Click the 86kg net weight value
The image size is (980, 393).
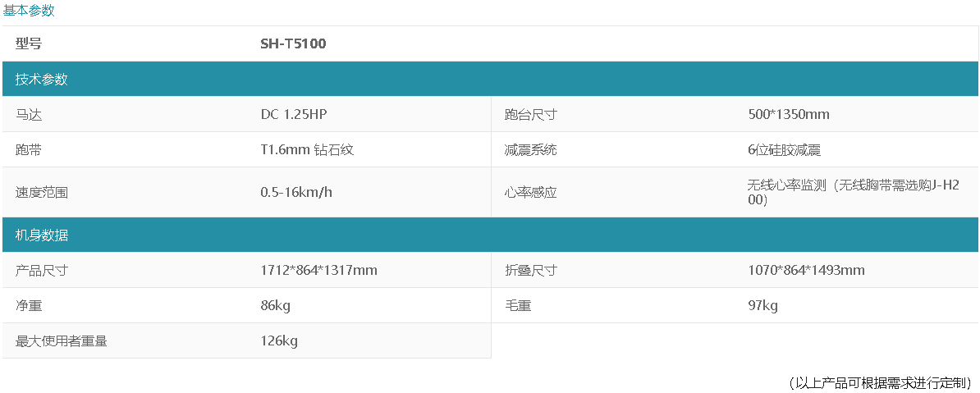point(275,306)
